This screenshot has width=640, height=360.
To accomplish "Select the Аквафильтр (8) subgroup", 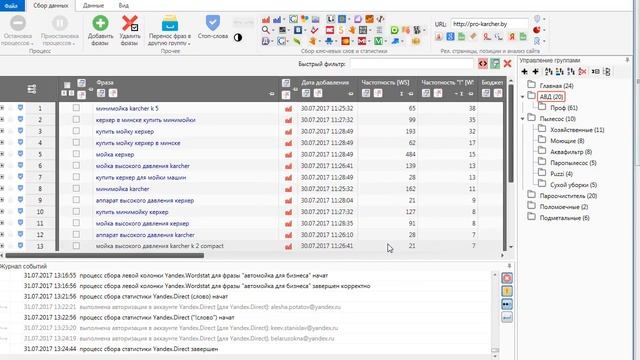I will point(571,152).
